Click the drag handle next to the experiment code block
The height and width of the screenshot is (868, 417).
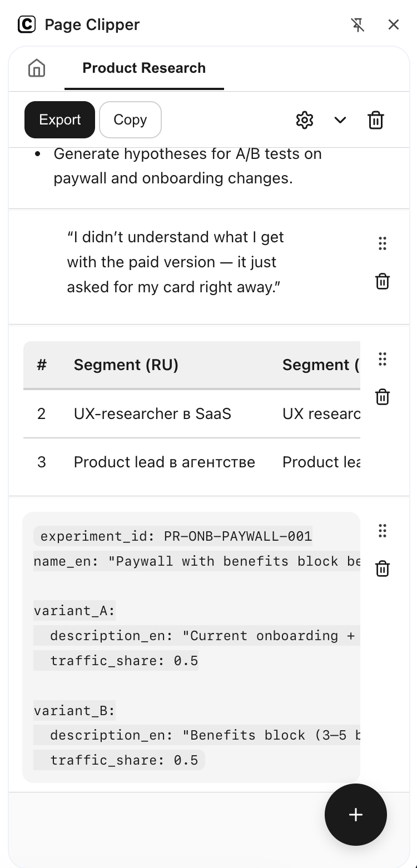(x=382, y=531)
